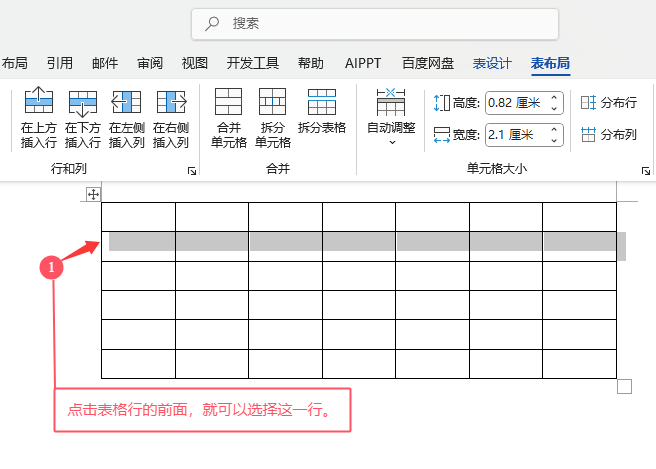Open the 布局 tab
This screenshot has width=656, height=469.
[x=15, y=63]
